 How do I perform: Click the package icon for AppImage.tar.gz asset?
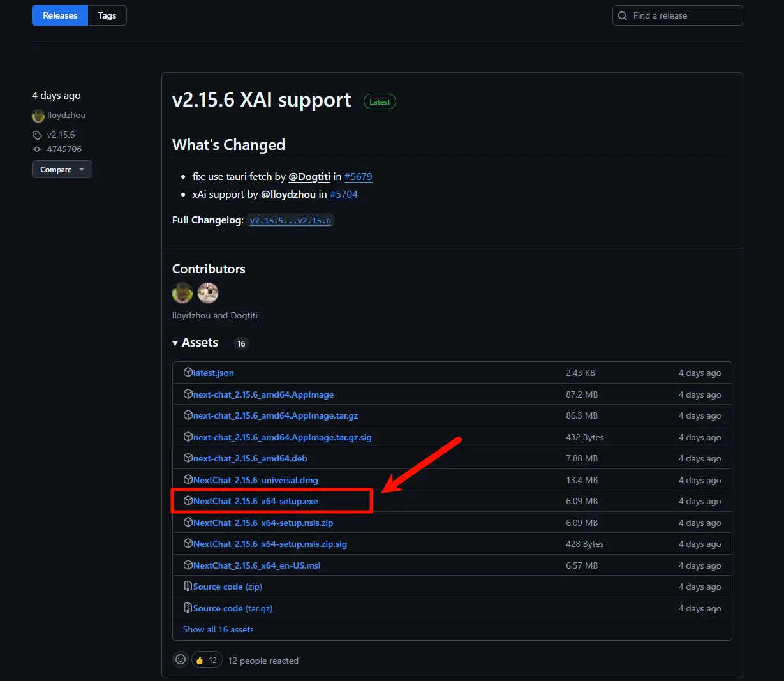[188, 415]
